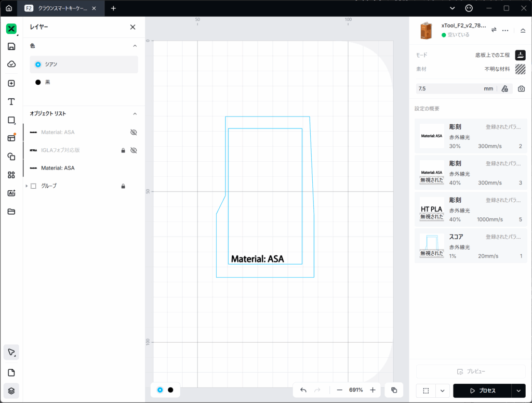
Task: Select the black color swatch at canvas bottom
Action: point(170,390)
